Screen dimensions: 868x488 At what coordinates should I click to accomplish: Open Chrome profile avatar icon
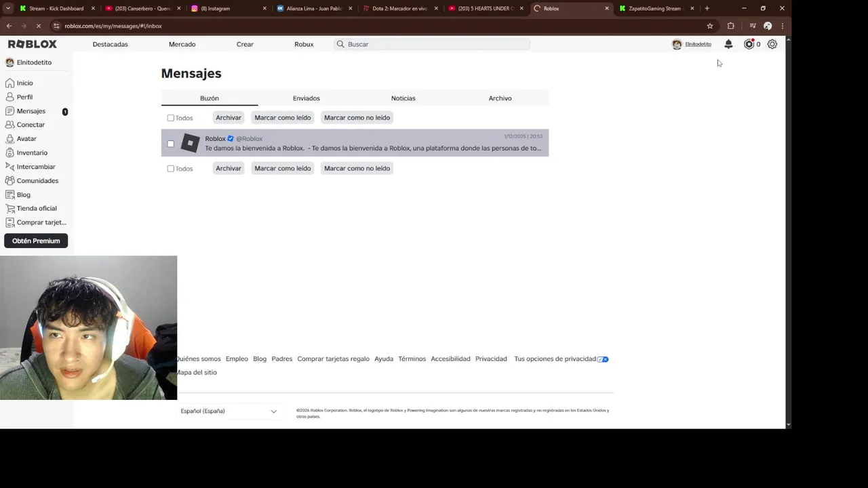[x=768, y=26]
